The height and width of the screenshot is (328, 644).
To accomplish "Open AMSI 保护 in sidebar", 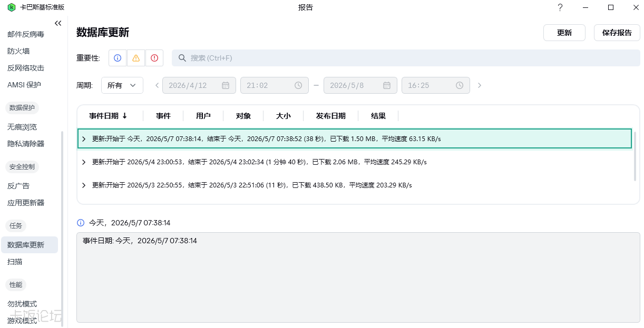I will (x=24, y=85).
